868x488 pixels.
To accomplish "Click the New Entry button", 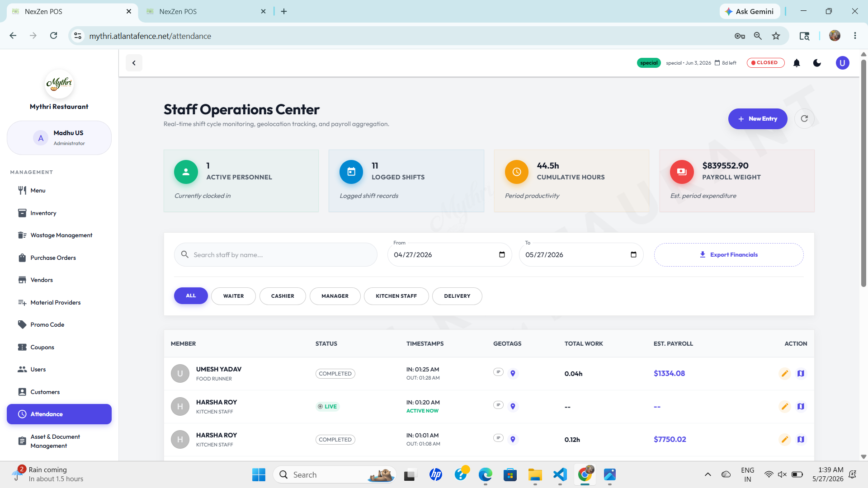I will (758, 119).
